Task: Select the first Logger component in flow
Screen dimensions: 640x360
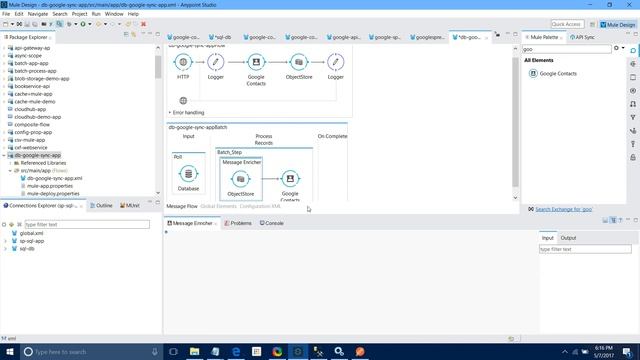Action: click(x=216, y=62)
